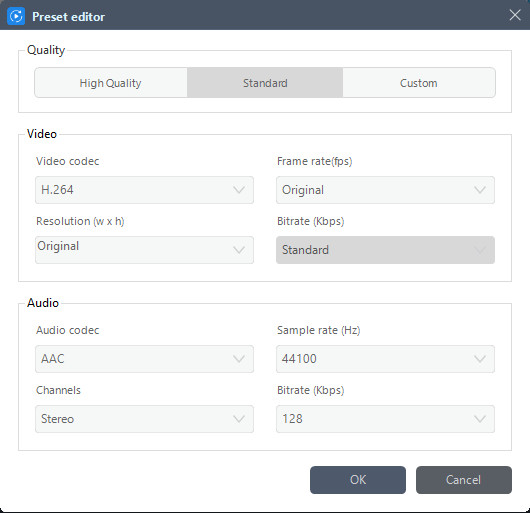This screenshot has height=513, width=530.
Task: Open the Sample rate 44100 dropdown
Action: (x=385, y=359)
